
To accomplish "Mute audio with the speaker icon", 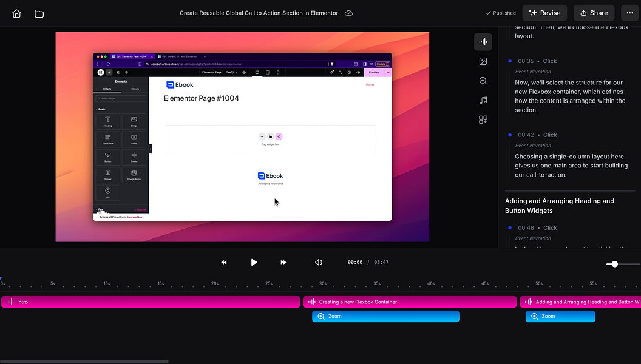I will click(319, 262).
